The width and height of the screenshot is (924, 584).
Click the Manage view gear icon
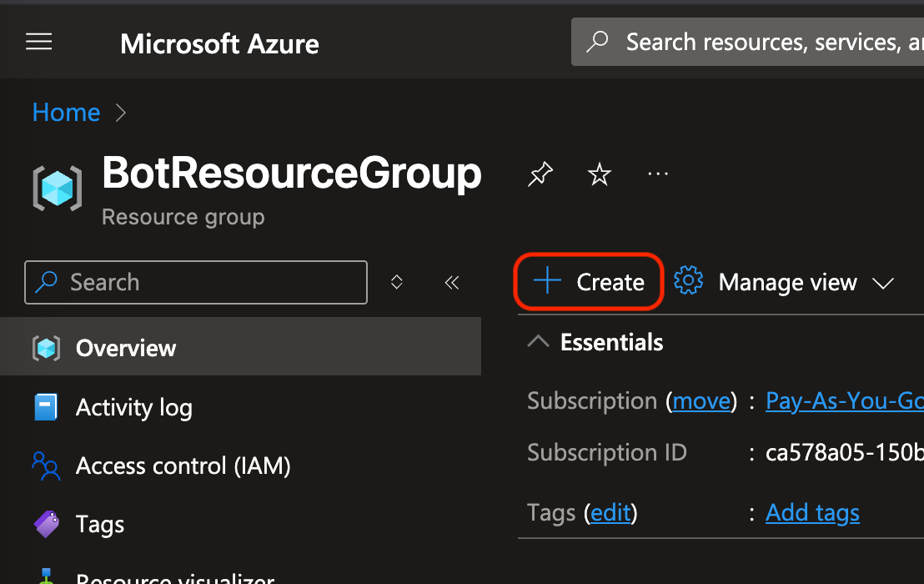(x=688, y=282)
